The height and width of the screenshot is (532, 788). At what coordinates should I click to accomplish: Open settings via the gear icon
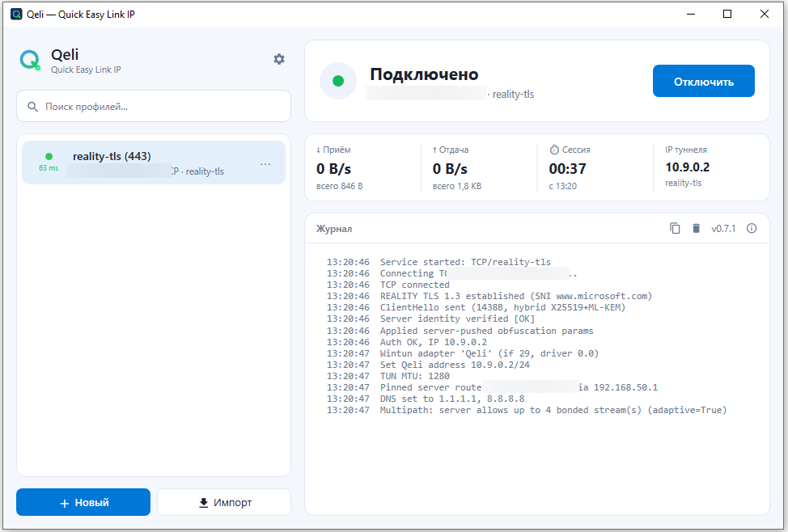[x=279, y=59]
